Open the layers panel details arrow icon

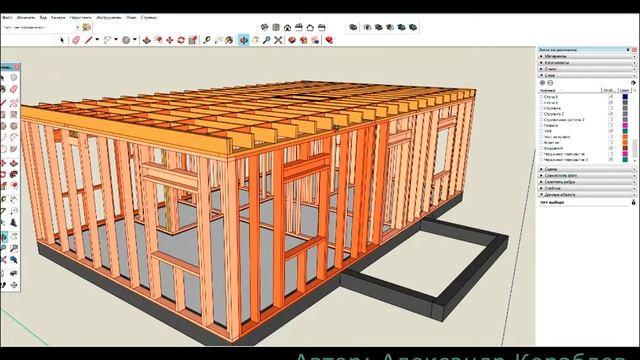633,83
